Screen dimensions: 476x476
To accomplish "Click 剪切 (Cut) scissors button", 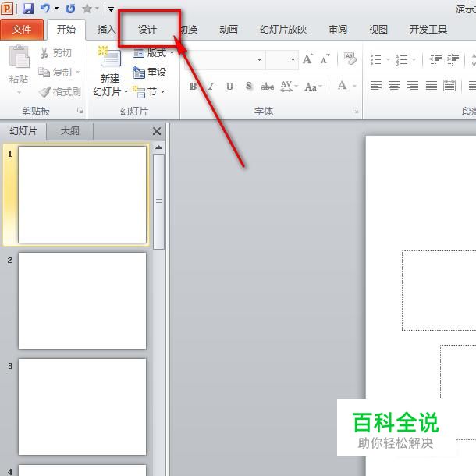I will [x=55, y=53].
